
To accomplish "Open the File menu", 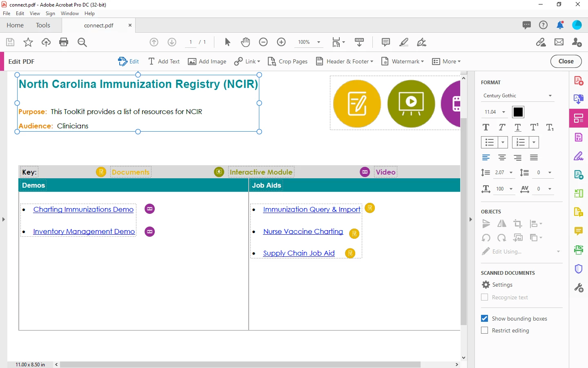I will [7, 13].
